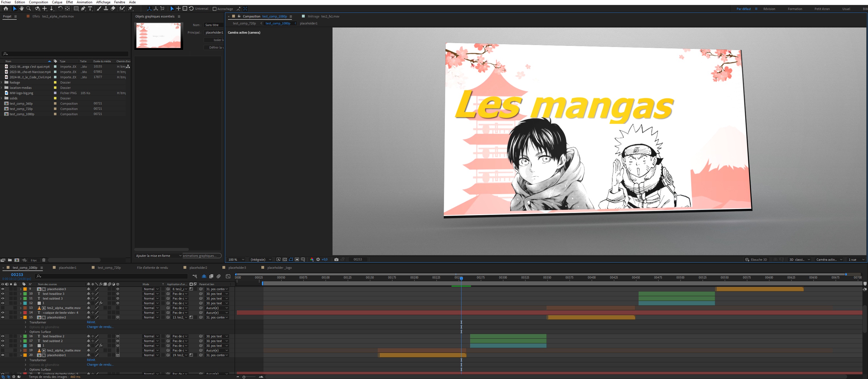
Task: Select the Hand tool
Action: (x=22, y=8)
